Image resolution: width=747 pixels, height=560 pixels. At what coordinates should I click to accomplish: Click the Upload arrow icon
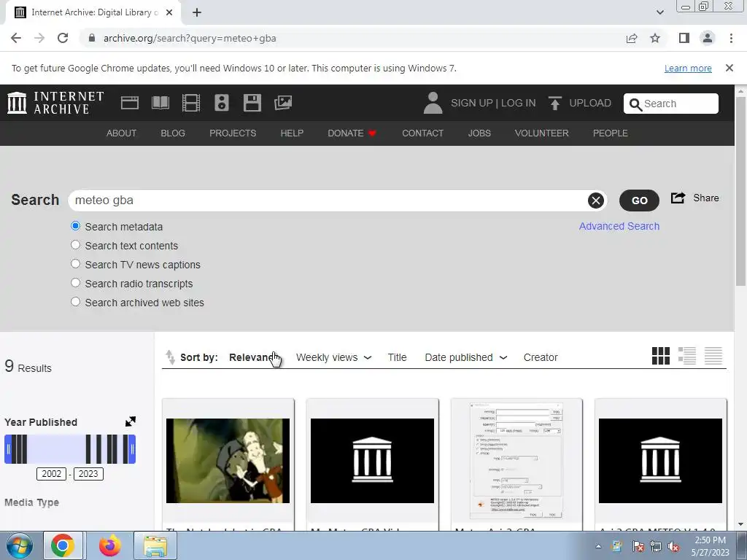[554, 103]
